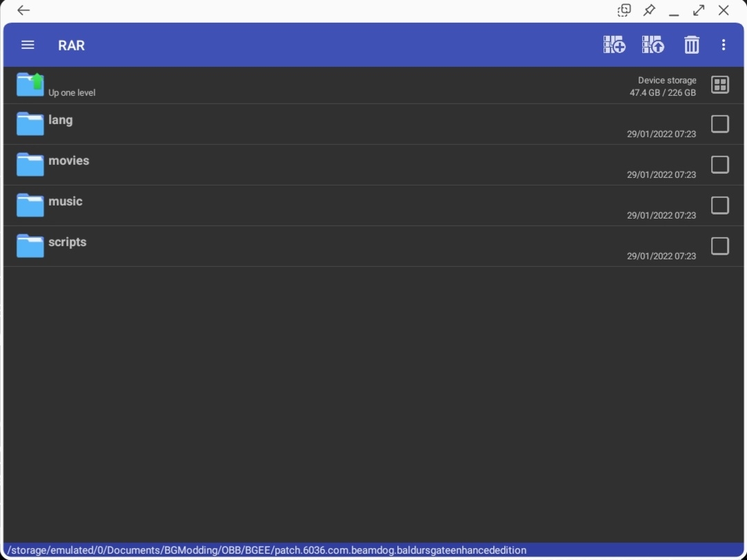Click the select all grid icon

click(719, 85)
